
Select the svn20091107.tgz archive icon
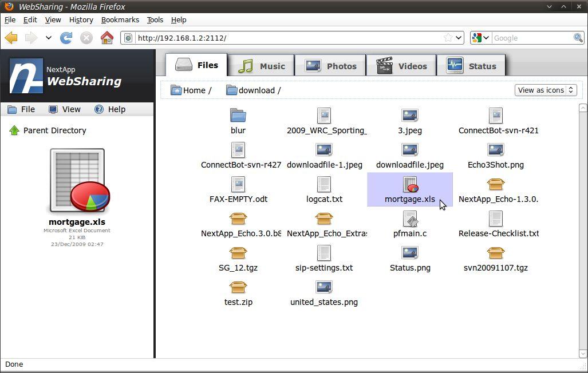(x=496, y=253)
